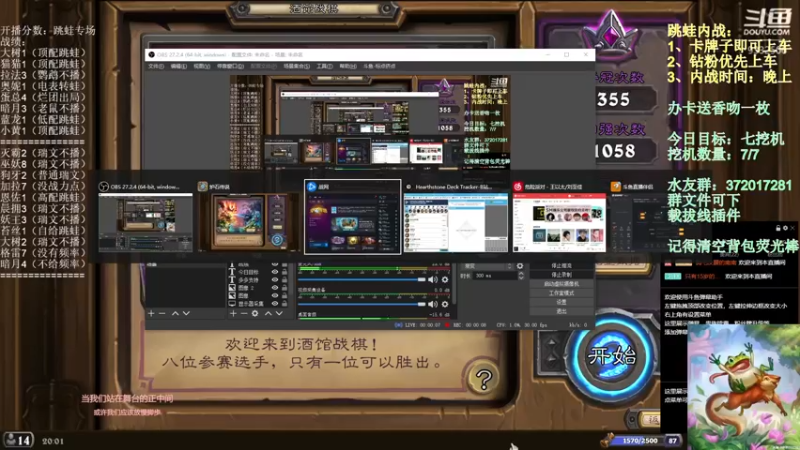Image resolution: width=800 pixels, height=450 pixels.
Task: Remove selected scene with minus icon in OBS Scenes panel
Action: click(x=162, y=313)
